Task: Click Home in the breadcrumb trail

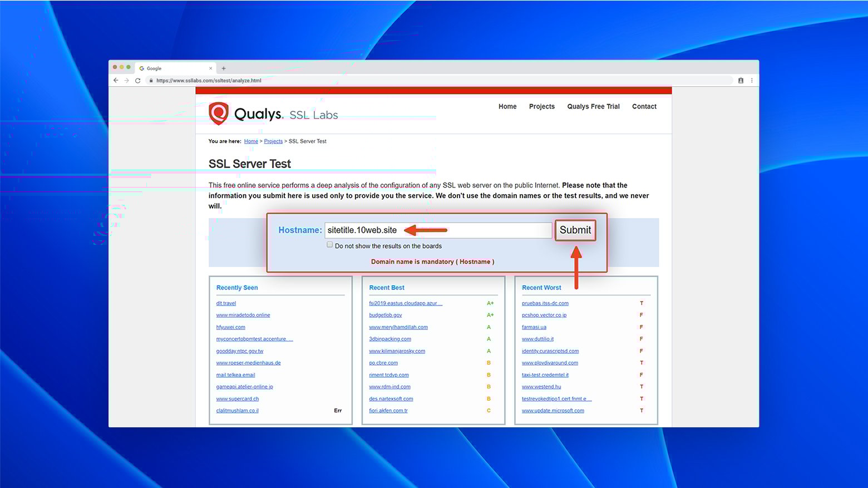Action: point(251,141)
